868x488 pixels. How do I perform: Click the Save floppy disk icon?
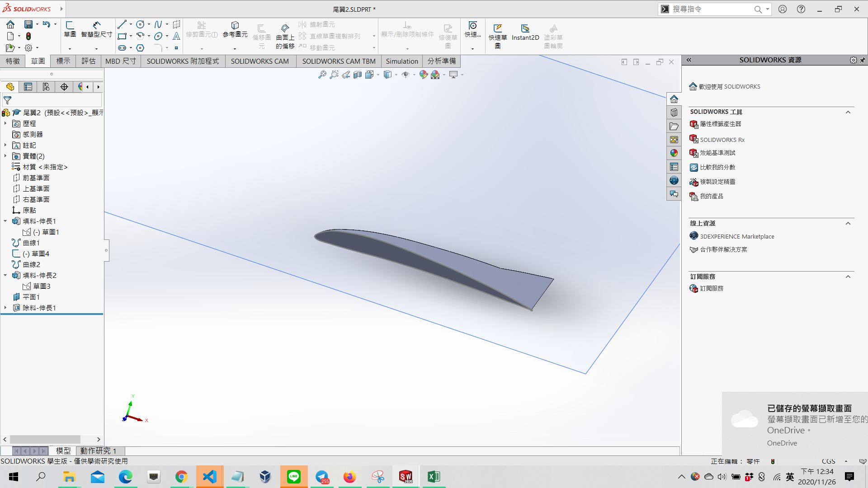click(x=28, y=24)
